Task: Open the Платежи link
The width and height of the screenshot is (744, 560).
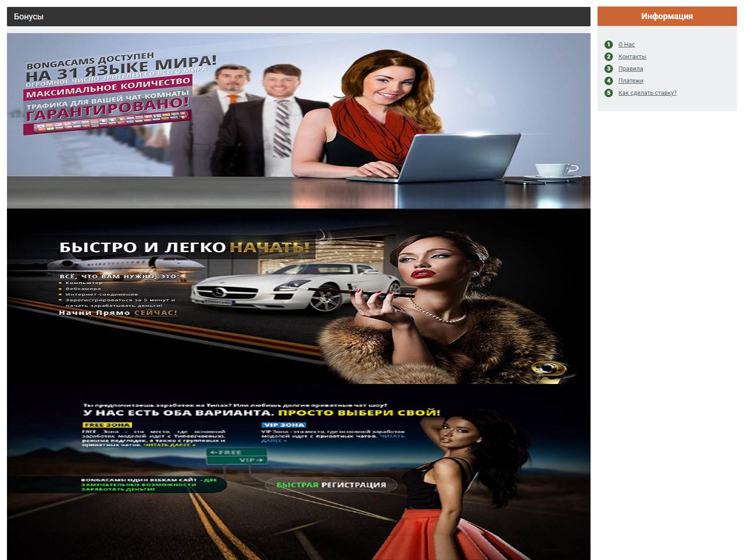Action: coord(631,81)
